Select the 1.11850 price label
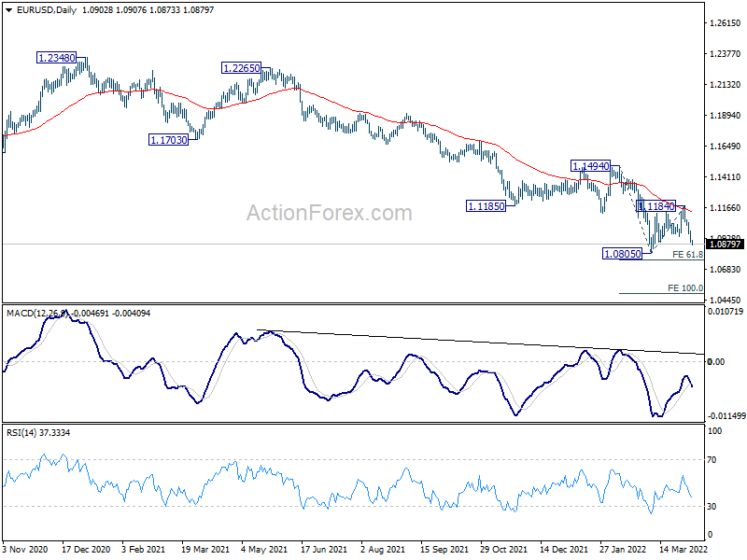This screenshot has width=747, height=560. point(486,206)
